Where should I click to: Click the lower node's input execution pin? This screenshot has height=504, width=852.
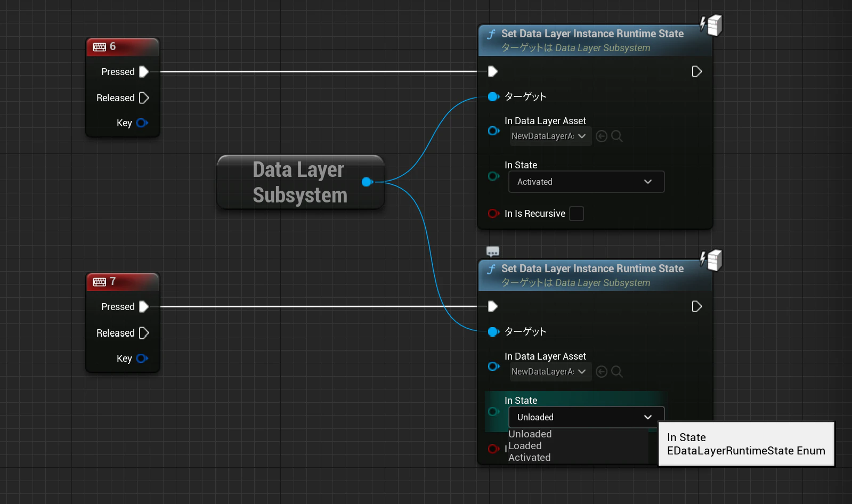(493, 306)
